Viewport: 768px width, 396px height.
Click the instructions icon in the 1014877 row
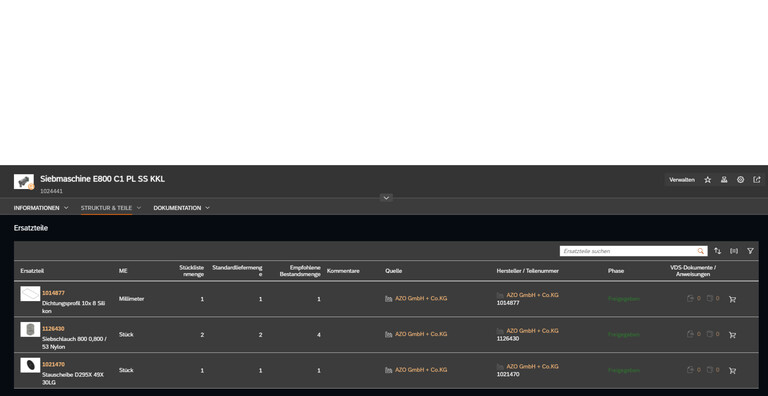coord(710,298)
